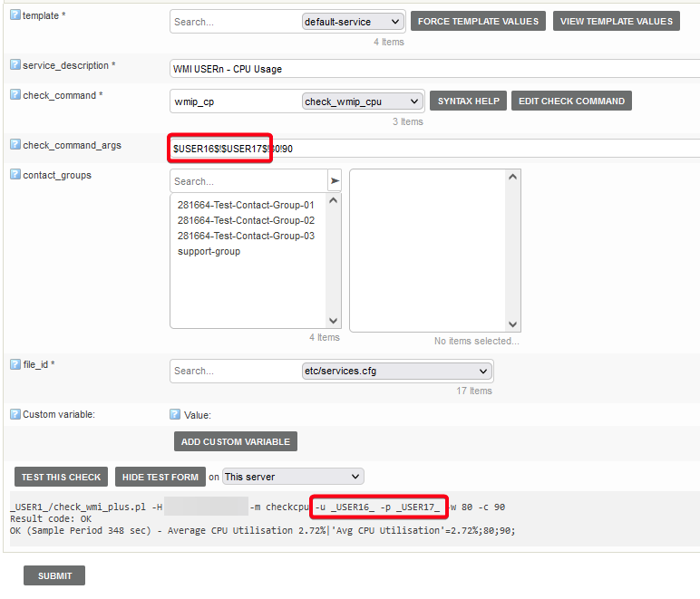The height and width of the screenshot is (599, 700).
Task: Edit the check_command_args field
Action: point(435,148)
